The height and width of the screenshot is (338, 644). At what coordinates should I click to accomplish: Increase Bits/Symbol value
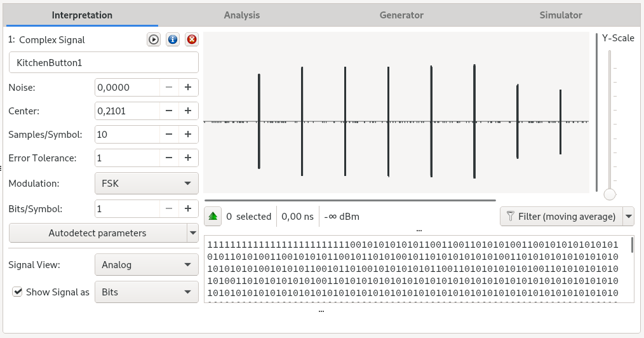pos(188,208)
